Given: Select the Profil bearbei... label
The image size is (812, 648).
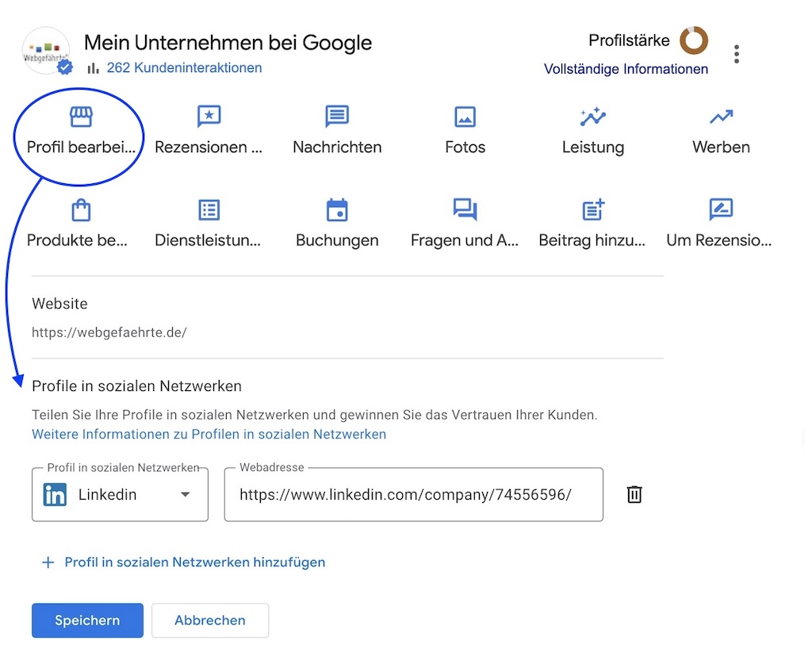Looking at the screenshot, I should 82,147.
